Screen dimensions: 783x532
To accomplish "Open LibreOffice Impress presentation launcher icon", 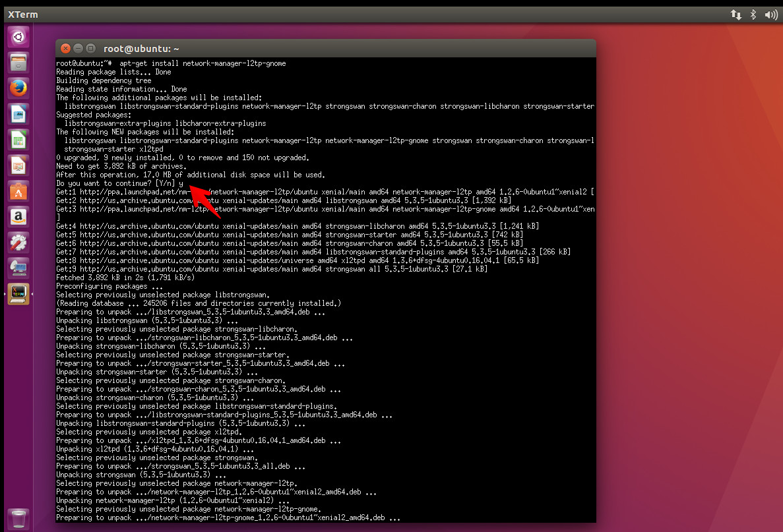I will [18, 165].
